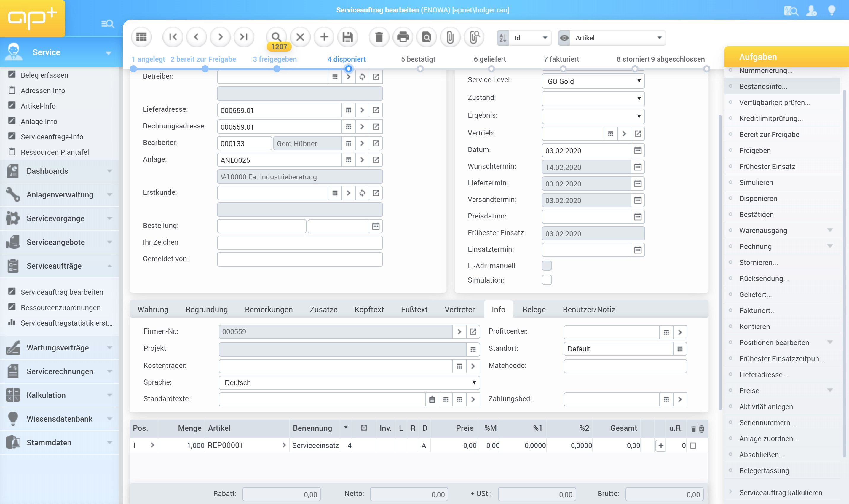
Task: Click the save diskette icon in toolbar
Action: click(347, 37)
